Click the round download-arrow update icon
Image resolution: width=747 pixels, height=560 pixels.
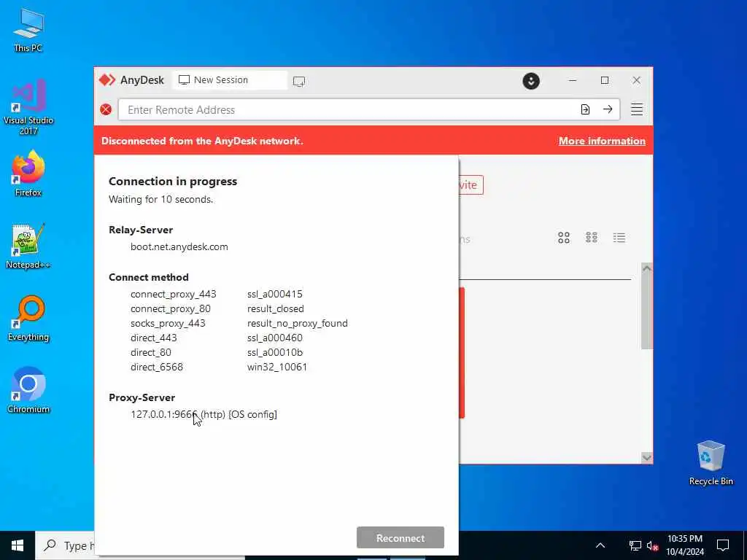pyautogui.click(x=531, y=81)
